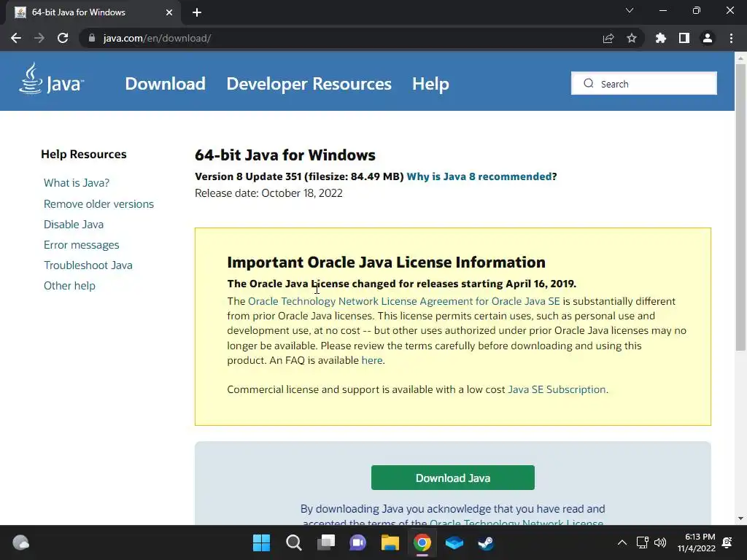The image size is (747, 560).
Task: Select the 64-bit Java for Windows browser tab
Action: (x=93, y=12)
